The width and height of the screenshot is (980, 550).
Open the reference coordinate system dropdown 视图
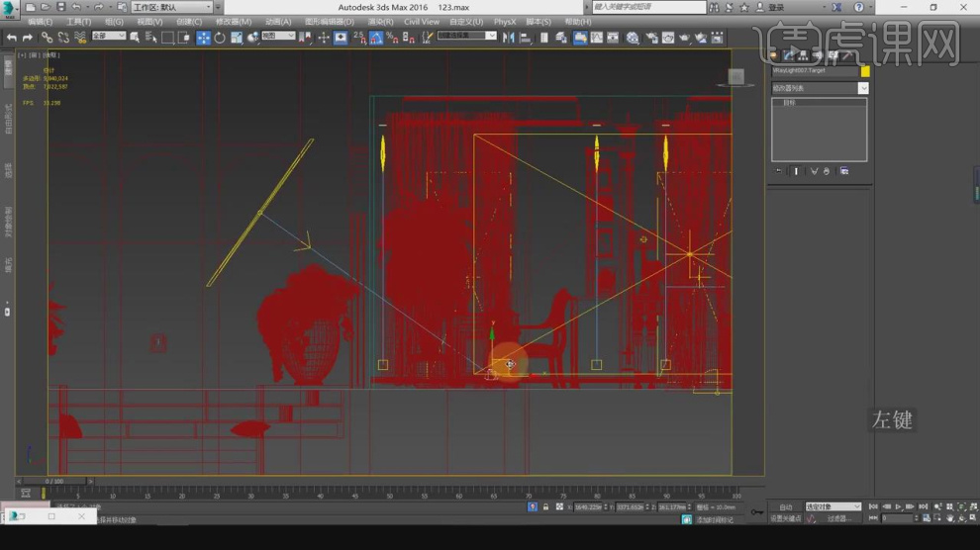coord(278,37)
